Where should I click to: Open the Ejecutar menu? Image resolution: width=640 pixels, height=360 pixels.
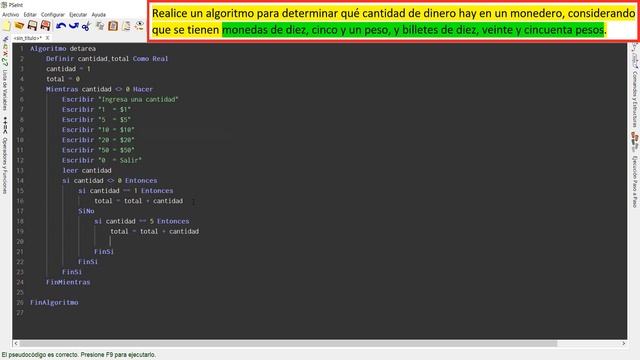point(78,15)
